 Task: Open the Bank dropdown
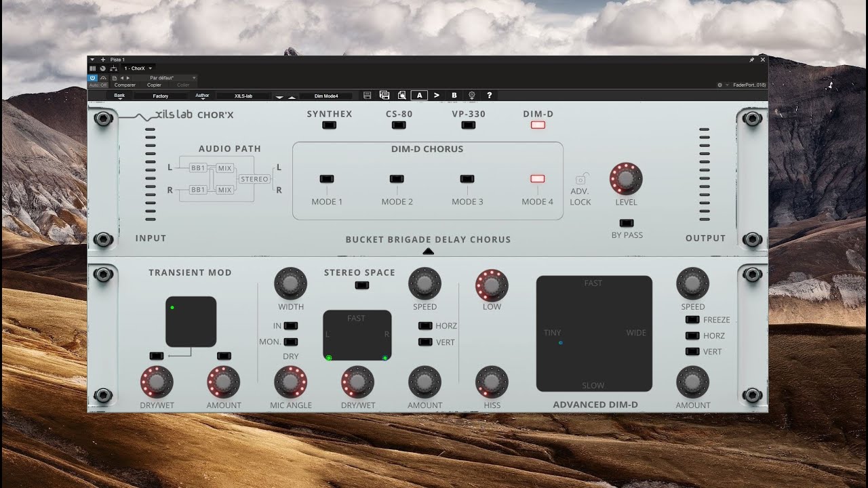120,96
